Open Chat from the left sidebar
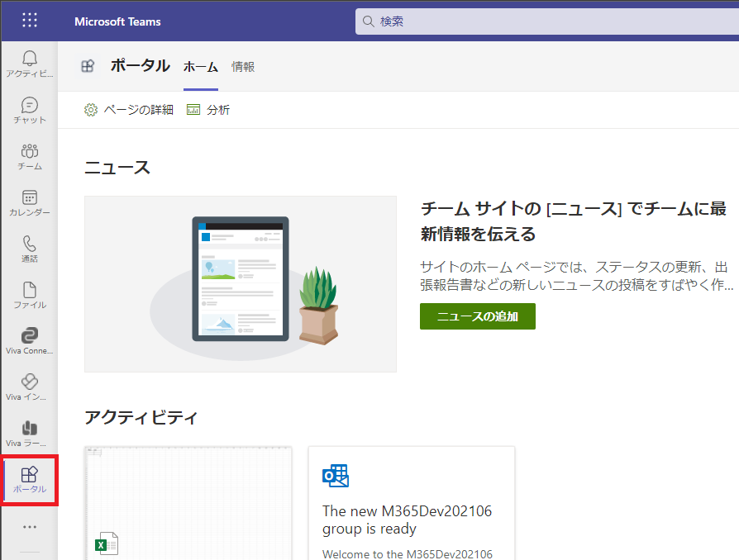739x560 pixels. 30,110
